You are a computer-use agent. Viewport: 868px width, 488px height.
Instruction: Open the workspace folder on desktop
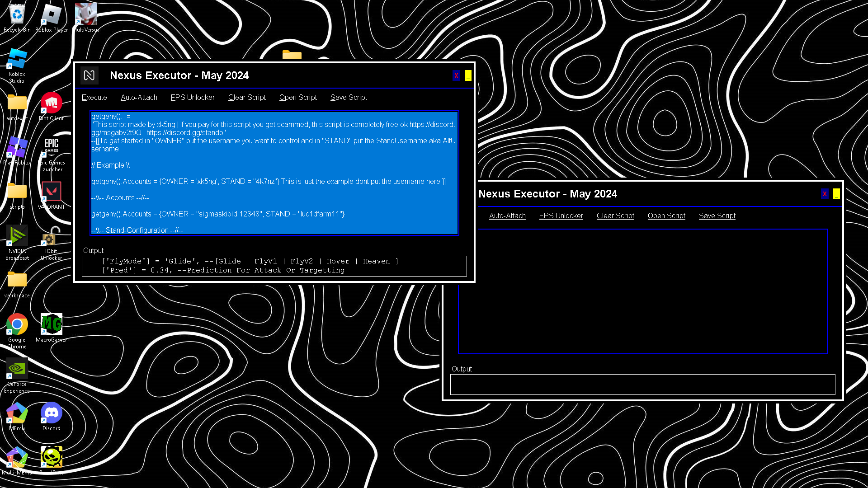(x=17, y=280)
